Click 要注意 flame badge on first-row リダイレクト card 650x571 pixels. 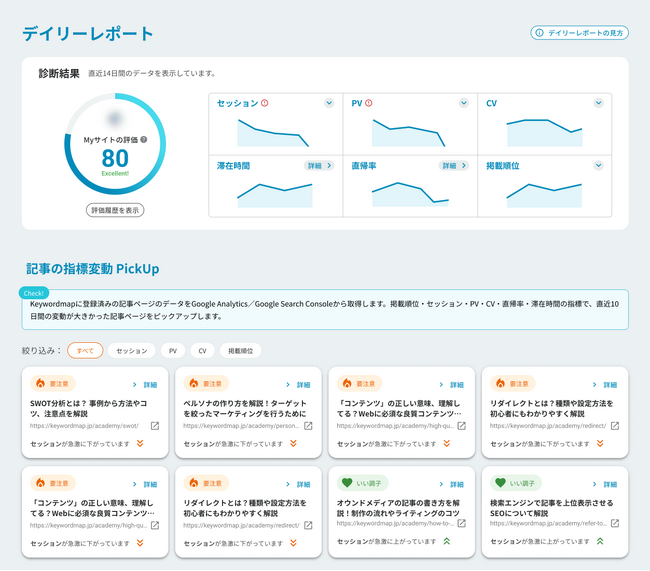tap(513, 384)
